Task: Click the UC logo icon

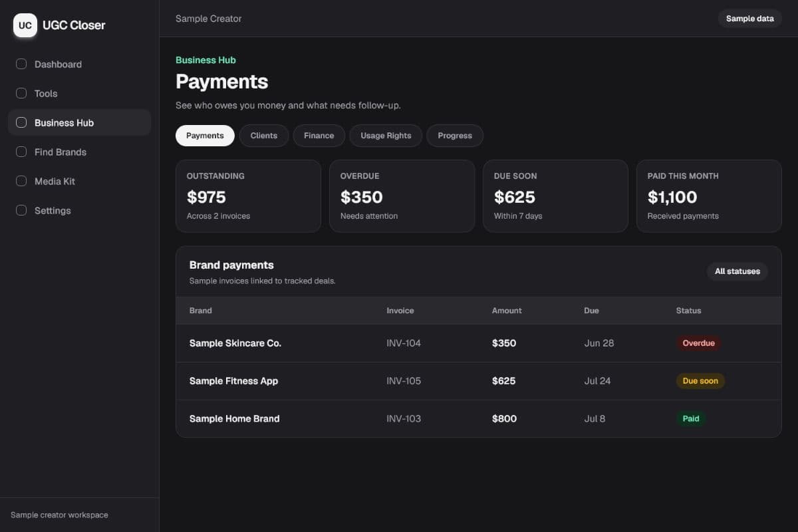Action: coord(25,25)
